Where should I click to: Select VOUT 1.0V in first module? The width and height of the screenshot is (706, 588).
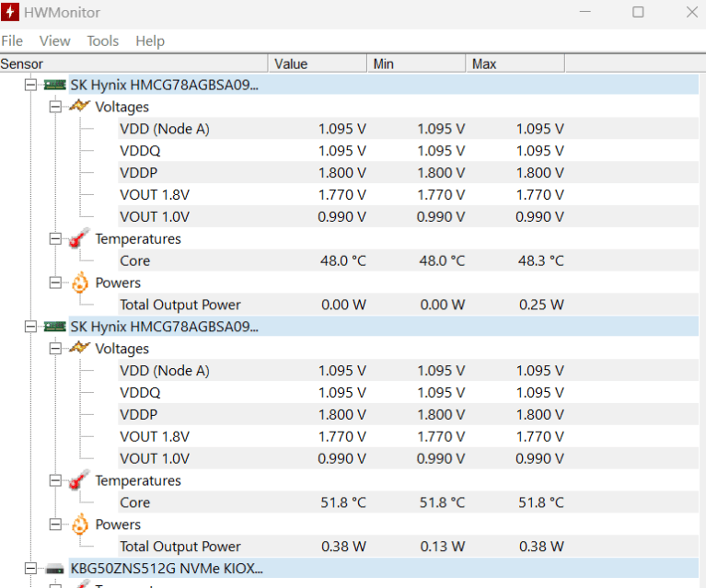pos(408,216)
